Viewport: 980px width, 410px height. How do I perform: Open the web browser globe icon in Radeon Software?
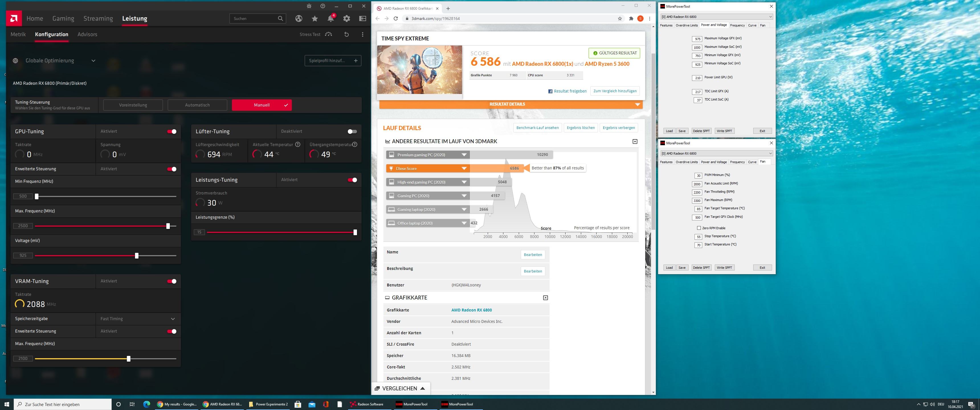click(x=299, y=18)
